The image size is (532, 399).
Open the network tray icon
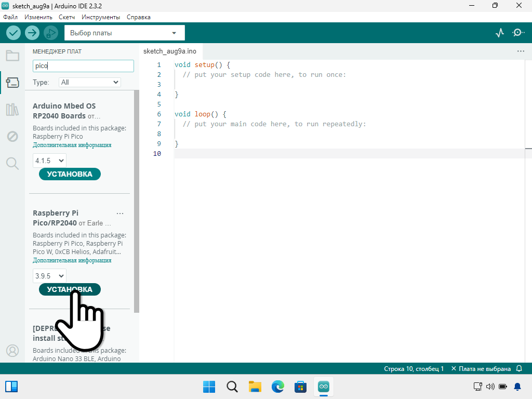478,387
